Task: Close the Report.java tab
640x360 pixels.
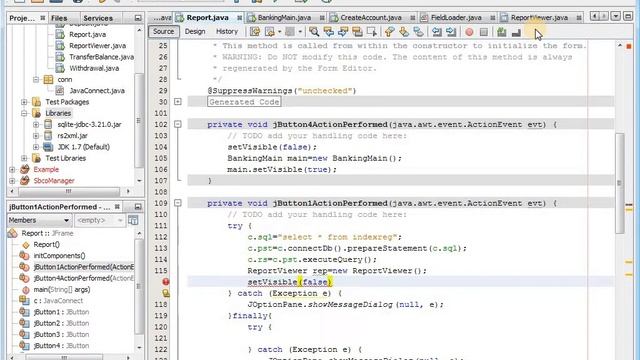Action: pos(240,18)
